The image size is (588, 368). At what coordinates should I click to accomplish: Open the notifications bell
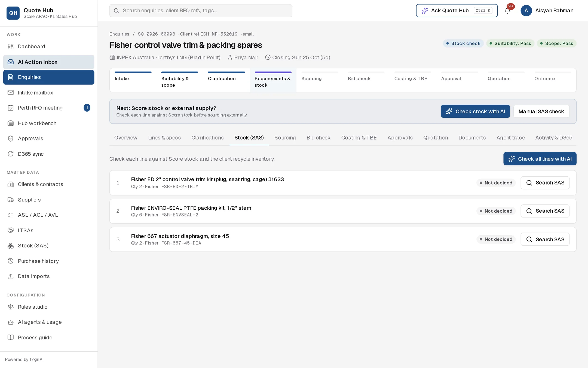click(x=507, y=11)
